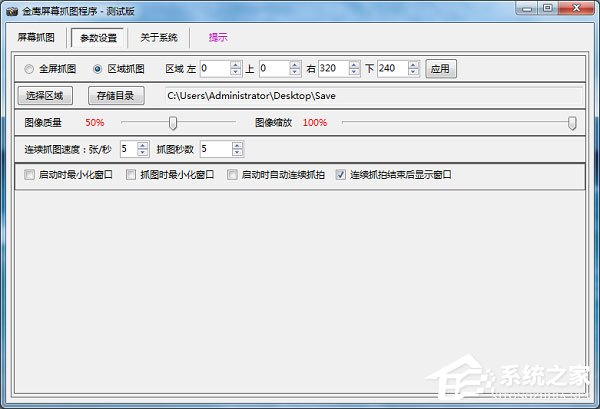Minimize the 金鹰屏幕抓图程序 window

pyautogui.click(x=527, y=8)
